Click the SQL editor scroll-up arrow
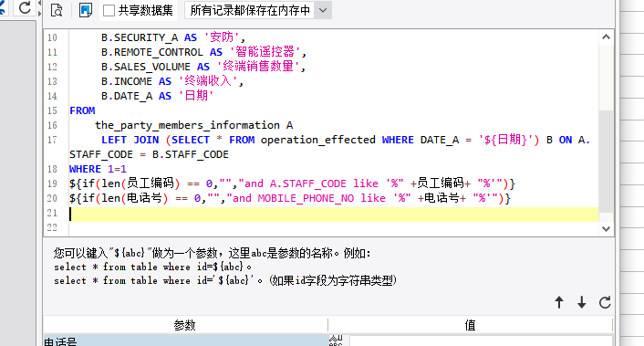The width and height of the screenshot is (644, 346). pos(606,37)
